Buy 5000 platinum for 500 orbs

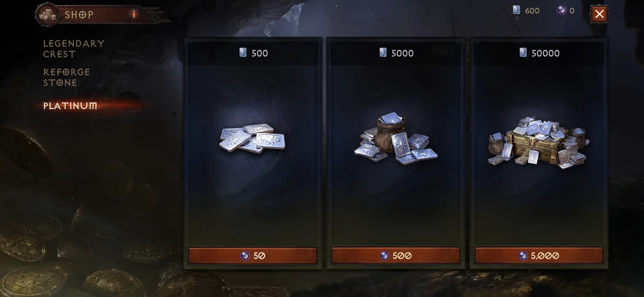pyautogui.click(x=396, y=256)
